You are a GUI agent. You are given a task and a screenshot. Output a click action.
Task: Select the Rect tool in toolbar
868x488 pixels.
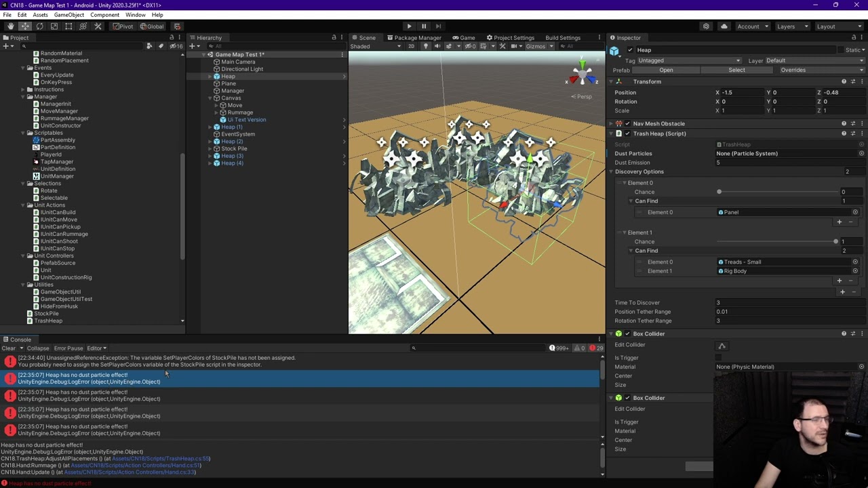68,26
